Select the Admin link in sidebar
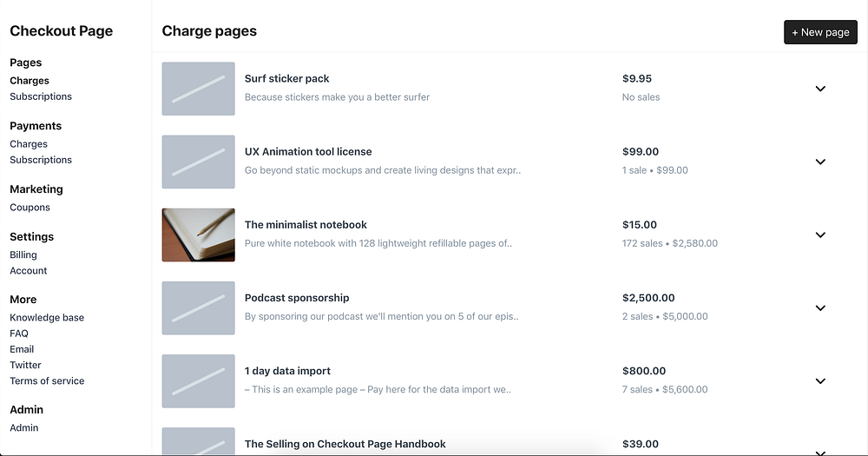 coord(24,428)
